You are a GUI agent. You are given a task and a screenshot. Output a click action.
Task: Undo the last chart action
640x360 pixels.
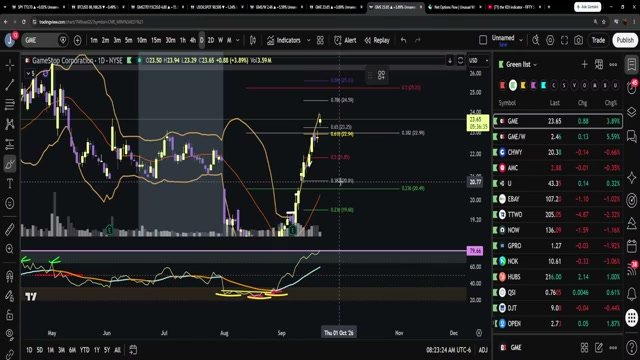click(x=404, y=40)
